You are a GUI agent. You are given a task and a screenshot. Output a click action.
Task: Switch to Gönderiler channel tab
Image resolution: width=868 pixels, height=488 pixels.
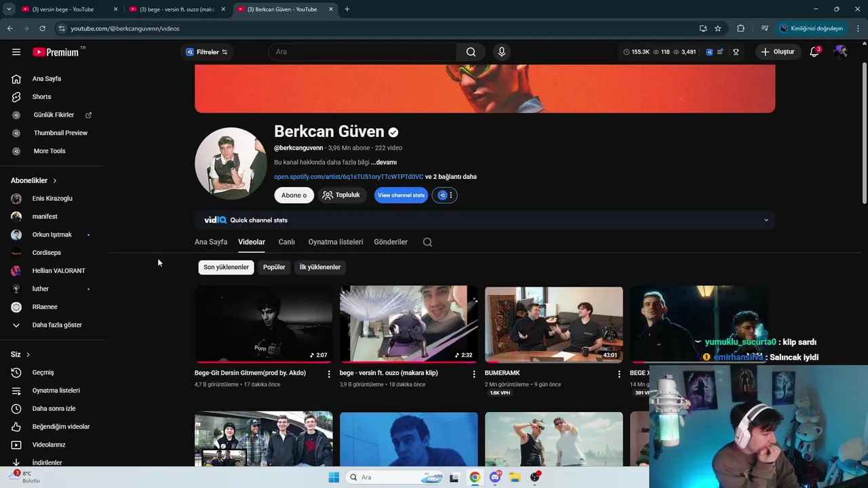tap(391, 242)
